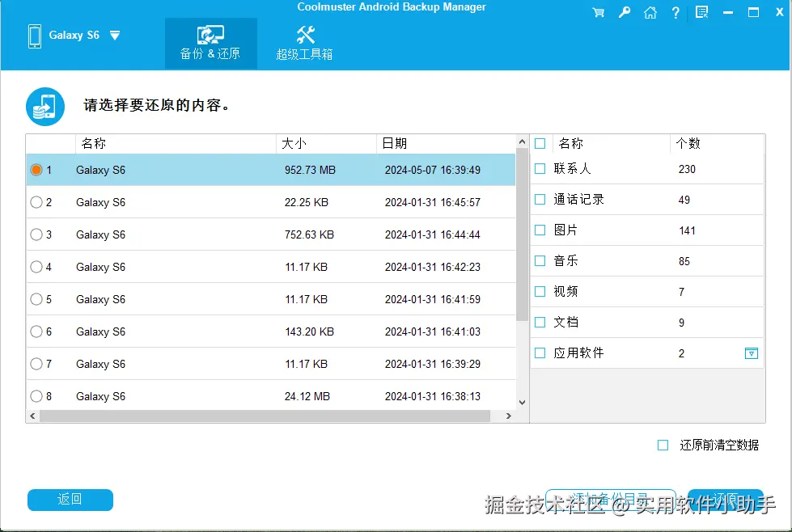Expand the 应用软件 dropdown arrow
This screenshot has width=792, height=532.
point(752,353)
